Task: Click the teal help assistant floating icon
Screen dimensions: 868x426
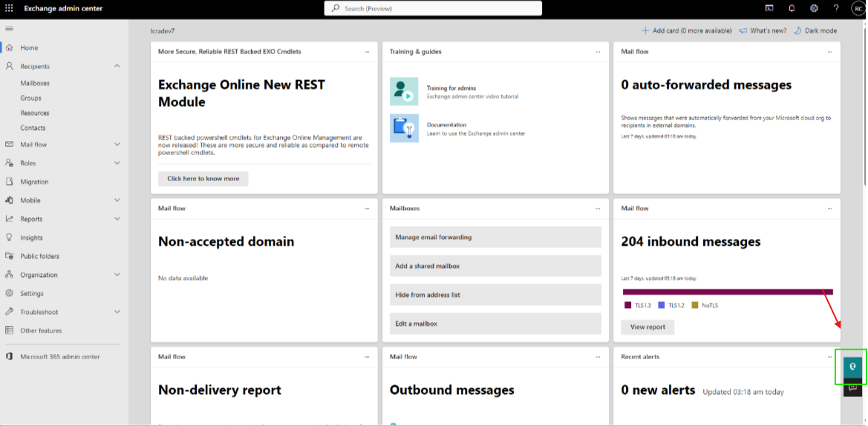Action: 852,366
